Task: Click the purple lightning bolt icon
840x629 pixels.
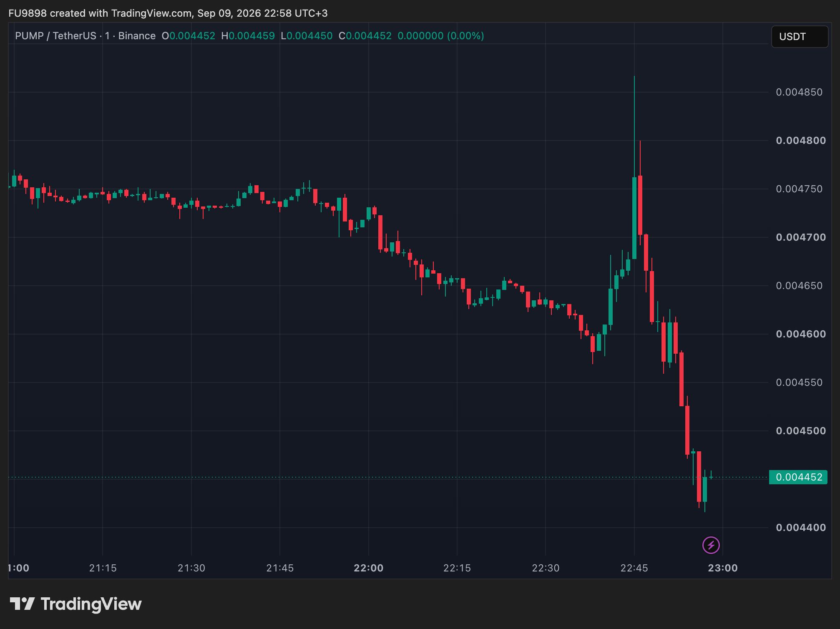Action: coord(711,545)
